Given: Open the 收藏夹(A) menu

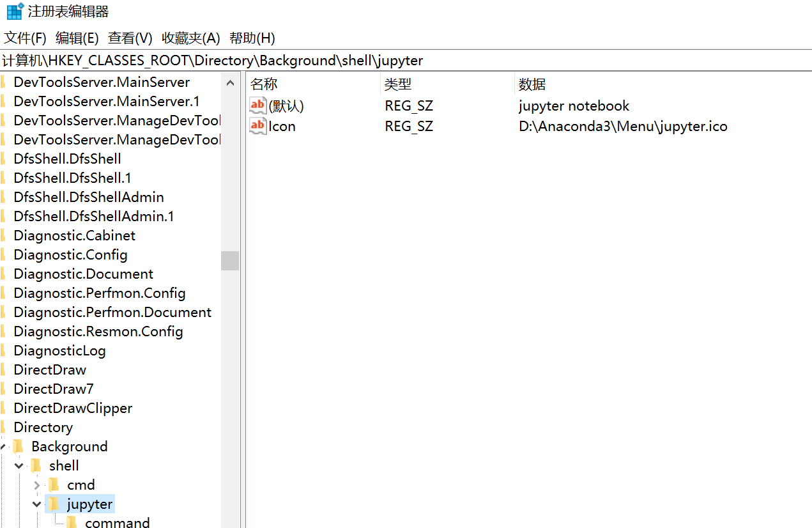Looking at the screenshot, I should 190,38.
